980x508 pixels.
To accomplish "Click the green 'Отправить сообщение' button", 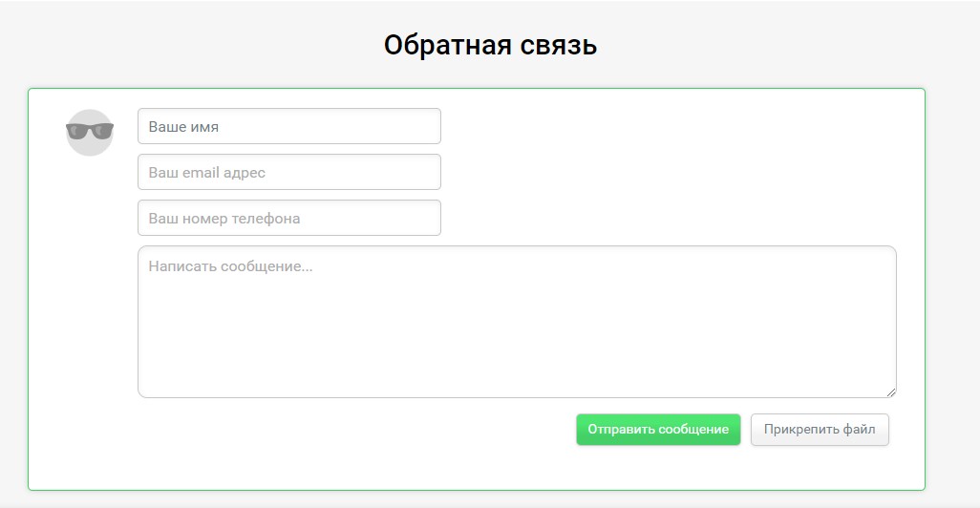I will coord(658,430).
